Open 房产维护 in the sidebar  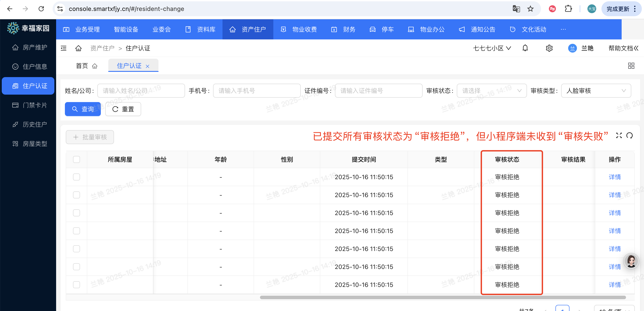tap(28, 47)
